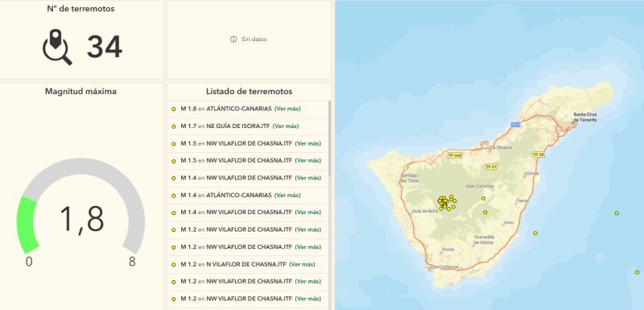This screenshot has width=644, height=310.
Task: Open Ver más for M 1.2 N VILAFLOR DE CHASNA
Action: click(x=302, y=264)
